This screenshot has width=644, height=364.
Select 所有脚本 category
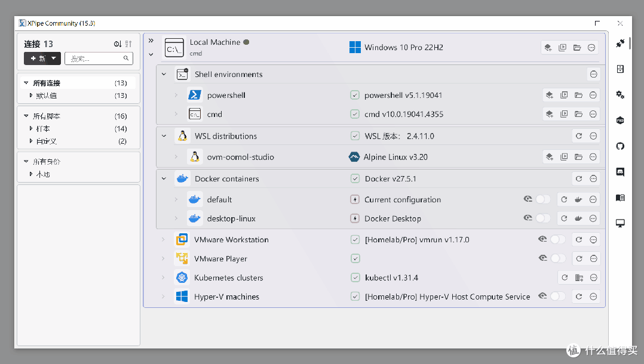(x=78, y=116)
